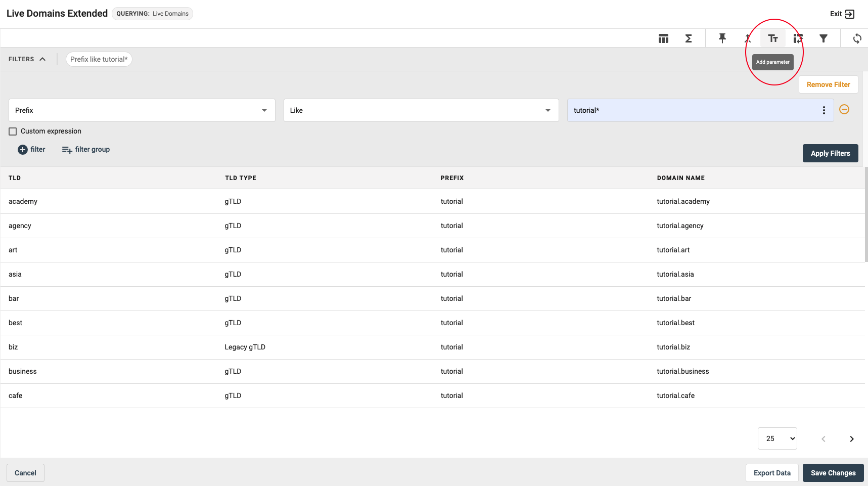Viewport: 868px width, 486px height.
Task: Click the Apply Filters button
Action: click(x=830, y=153)
